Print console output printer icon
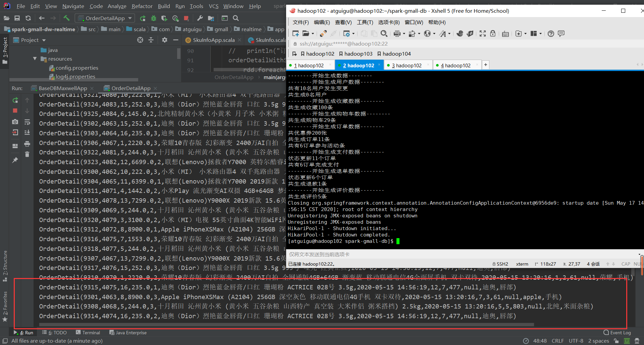This screenshot has height=345, width=644. 27,144
